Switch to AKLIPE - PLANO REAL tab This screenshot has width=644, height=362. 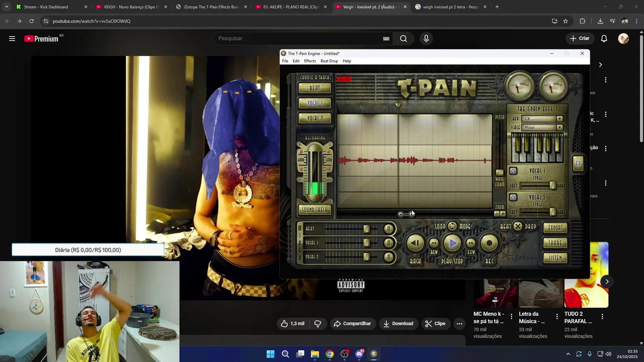coord(292,7)
